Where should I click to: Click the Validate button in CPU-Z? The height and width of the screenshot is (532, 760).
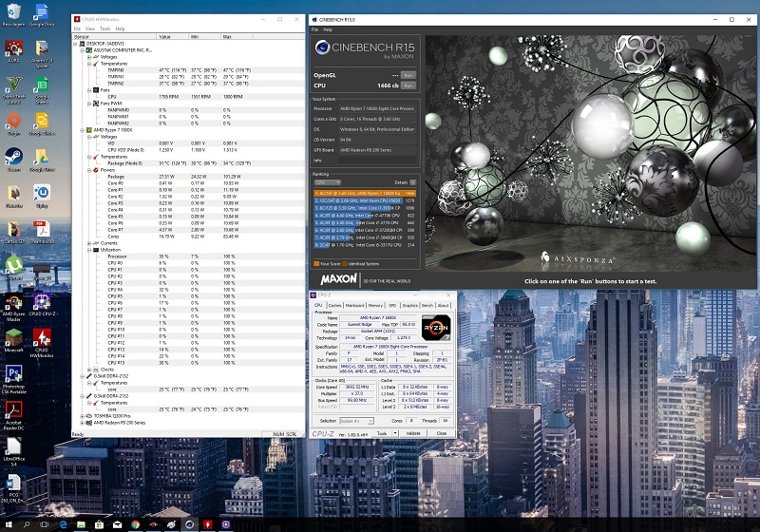click(x=414, y=432)
